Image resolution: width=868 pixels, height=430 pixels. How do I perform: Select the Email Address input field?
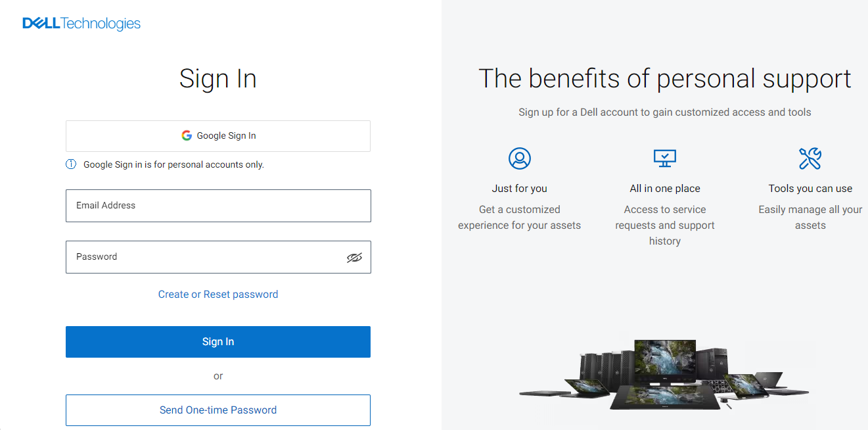point(217,205)
